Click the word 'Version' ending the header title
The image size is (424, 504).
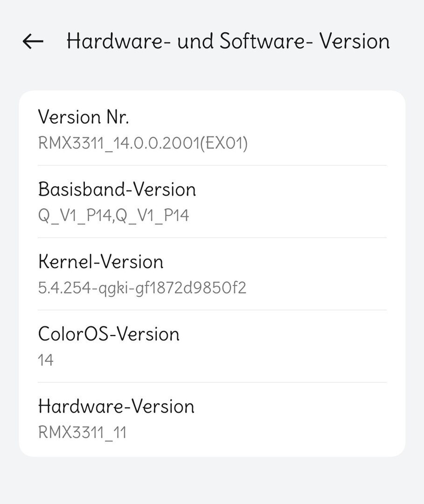[x=354, y=42]
